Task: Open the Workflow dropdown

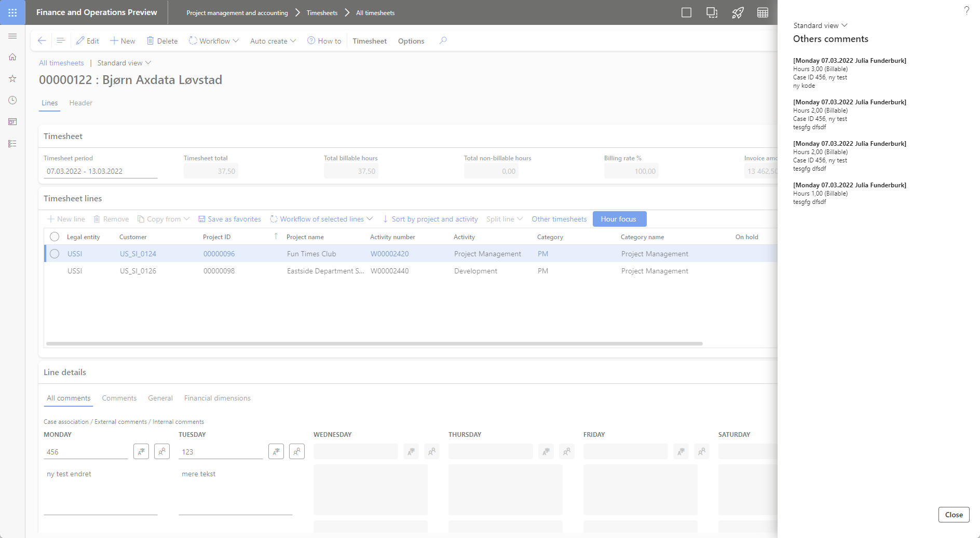Action: [213, 41]
